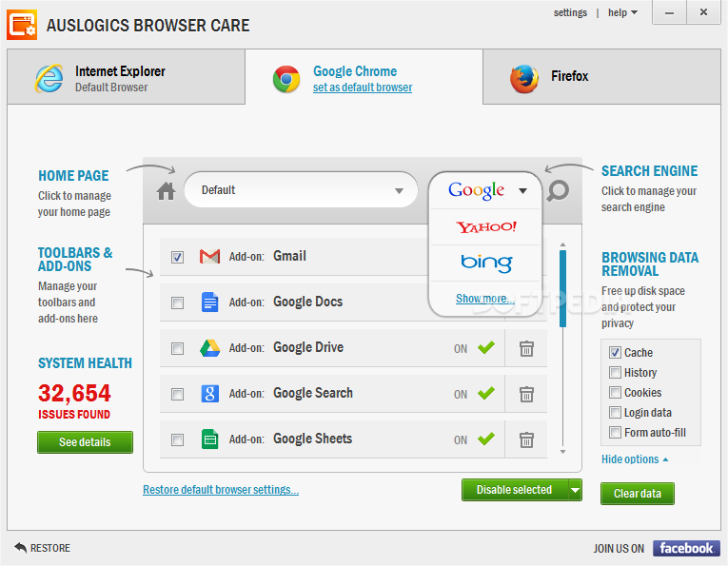Click the Auslogics Browser Care logo icon
728x566 pixels.
point(22,25)
